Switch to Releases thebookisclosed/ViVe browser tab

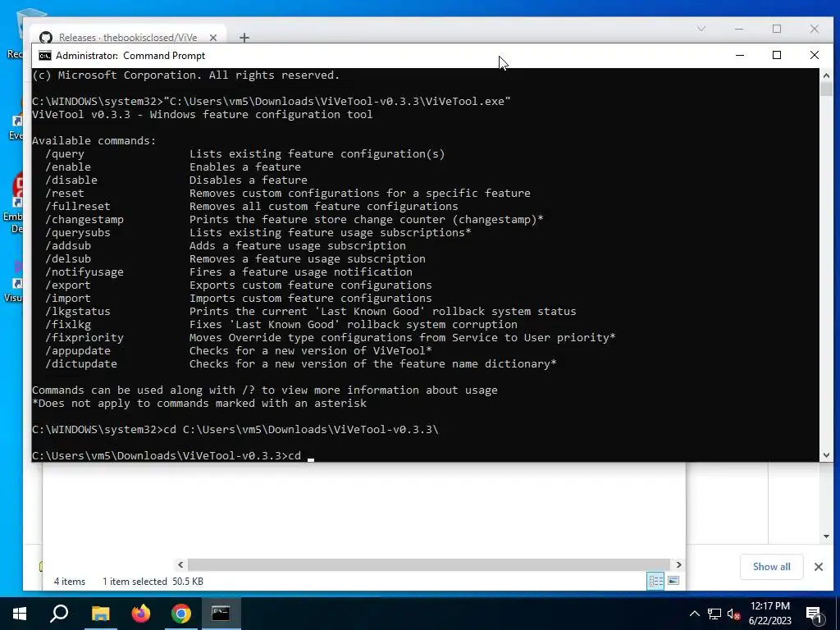click(x=128, y=38)
